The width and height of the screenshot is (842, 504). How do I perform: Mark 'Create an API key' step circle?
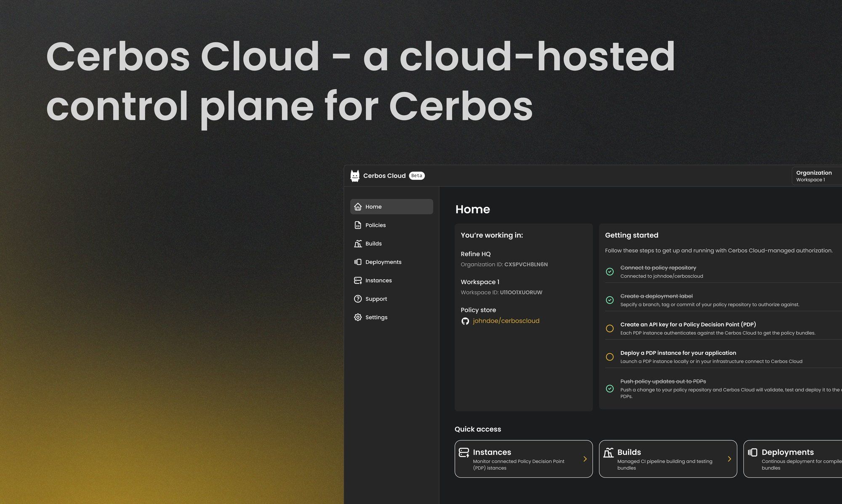click(610, 328)
